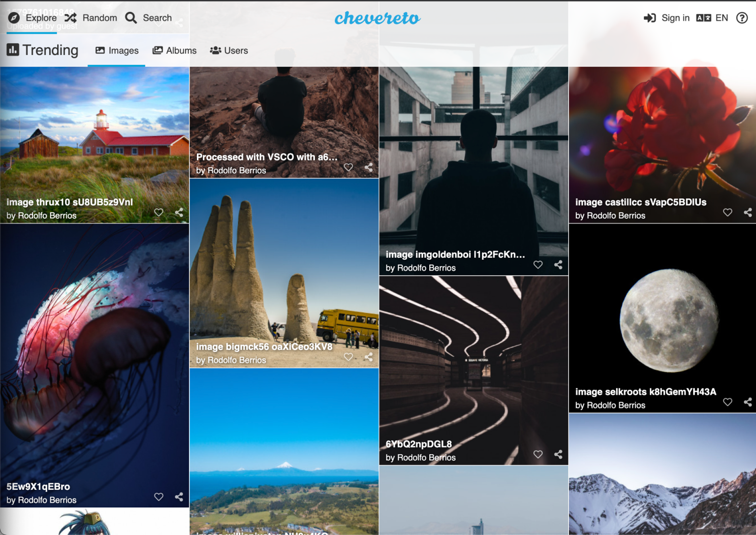
Task: Switch to the Albums tab
Action: [174, 50]
